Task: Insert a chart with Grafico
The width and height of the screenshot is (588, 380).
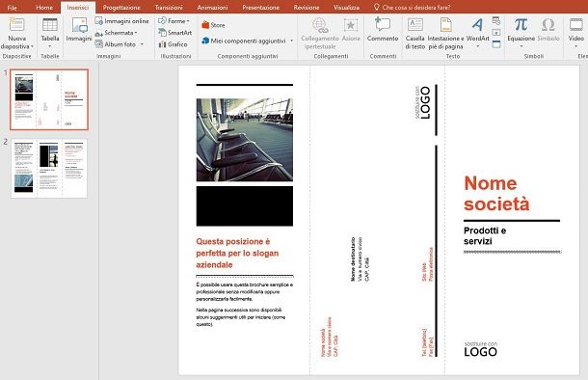Action: [x=173, y=44]
